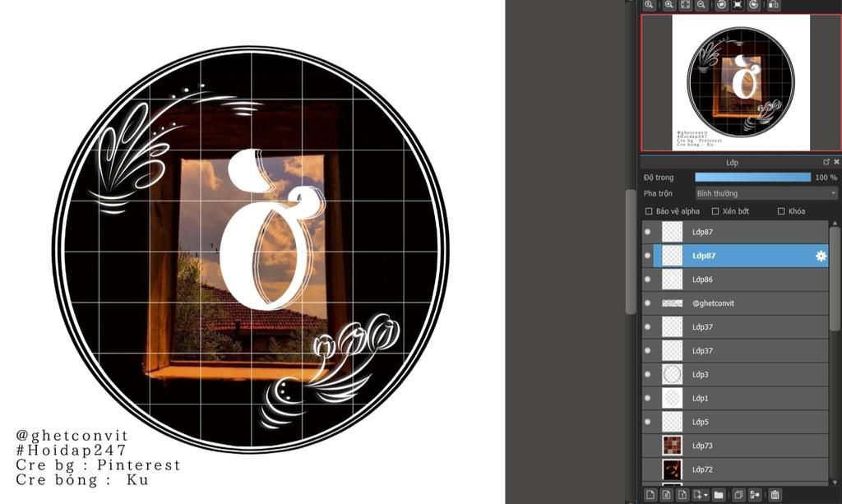Select the @ghetconvit layer name

(x=713, y=303)
